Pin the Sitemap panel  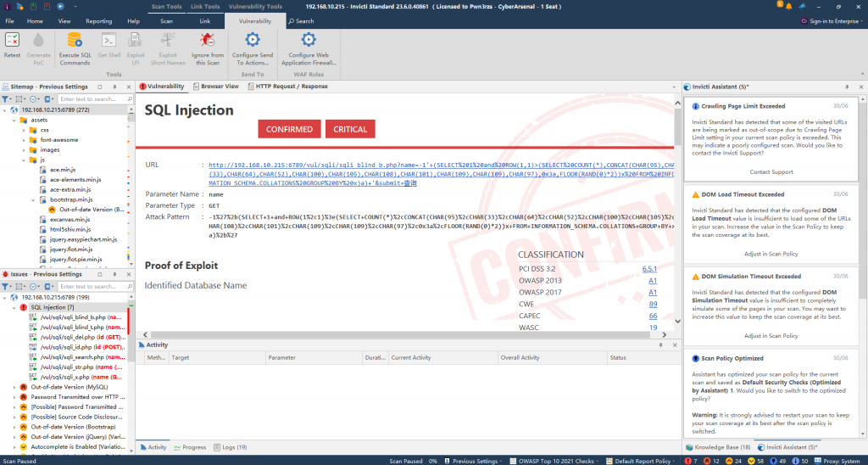click(x=114, y=87)
